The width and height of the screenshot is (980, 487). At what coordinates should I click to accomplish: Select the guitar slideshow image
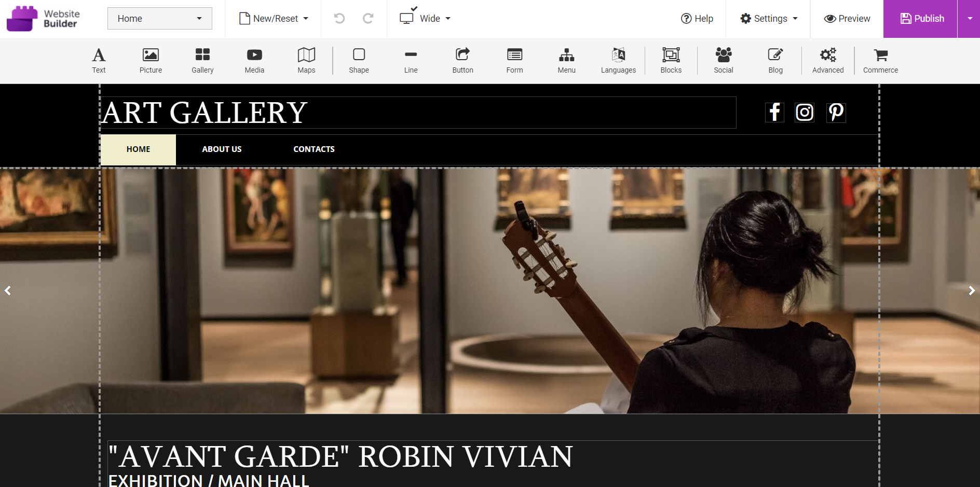pos(490,290)
